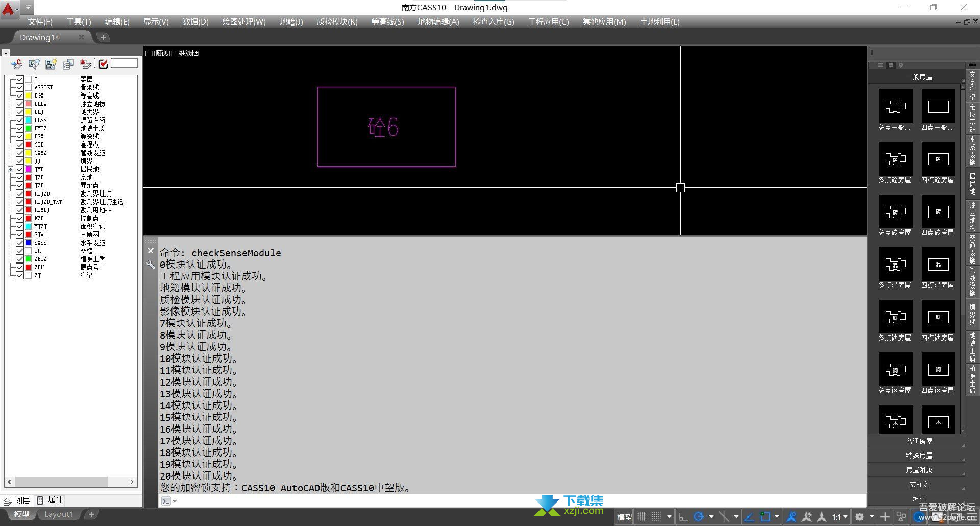
Task: Toggle polar tracking icon
Action: pos(699,517)
